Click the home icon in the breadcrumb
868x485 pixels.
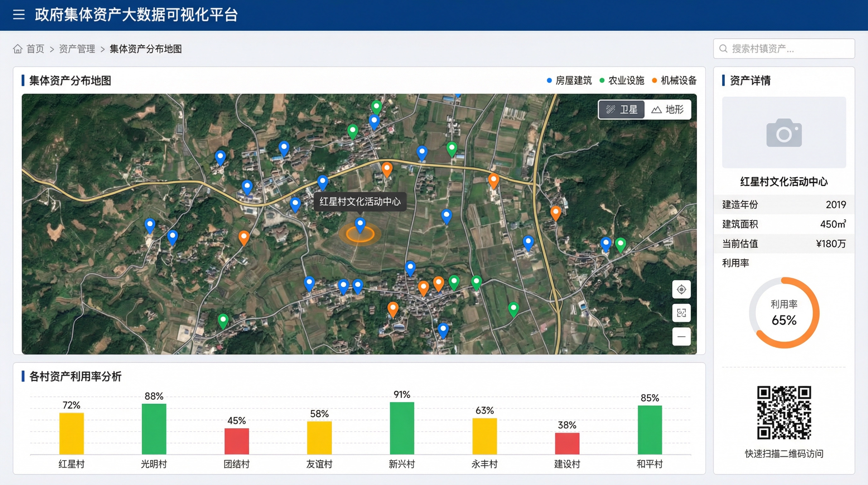(19, 49)
